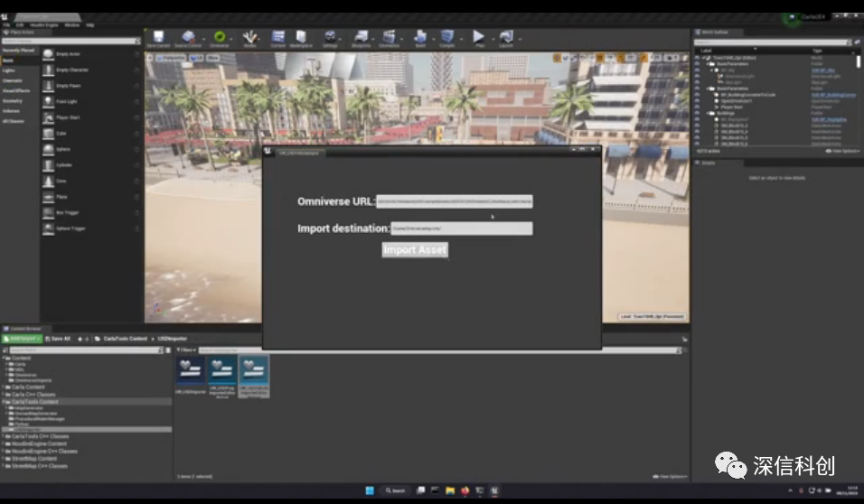Click the Launch toolbar icon
Image resolution: width=864 pixels, height=504 pixels.
click(506, 37)
